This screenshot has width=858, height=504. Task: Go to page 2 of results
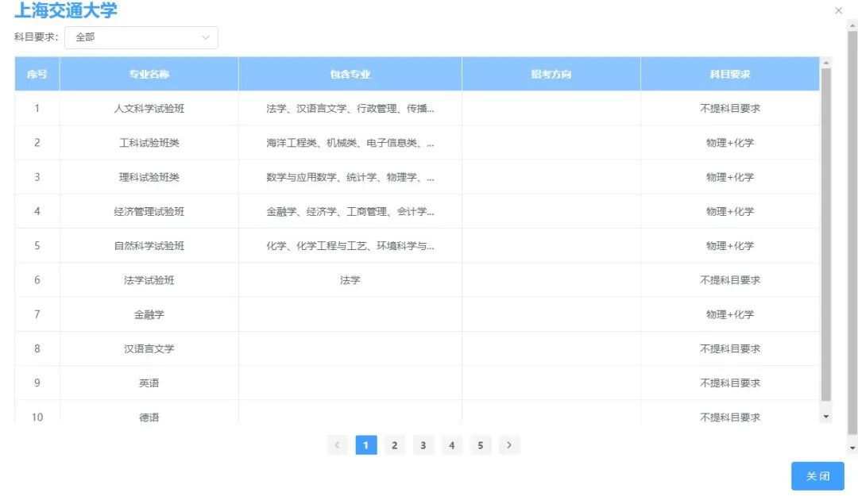tap(394, 445)
